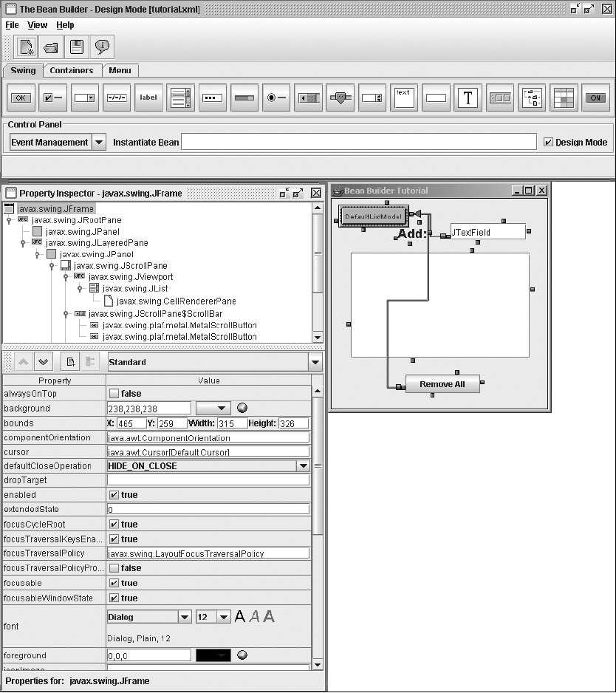Open the File menu

point(12,25)
